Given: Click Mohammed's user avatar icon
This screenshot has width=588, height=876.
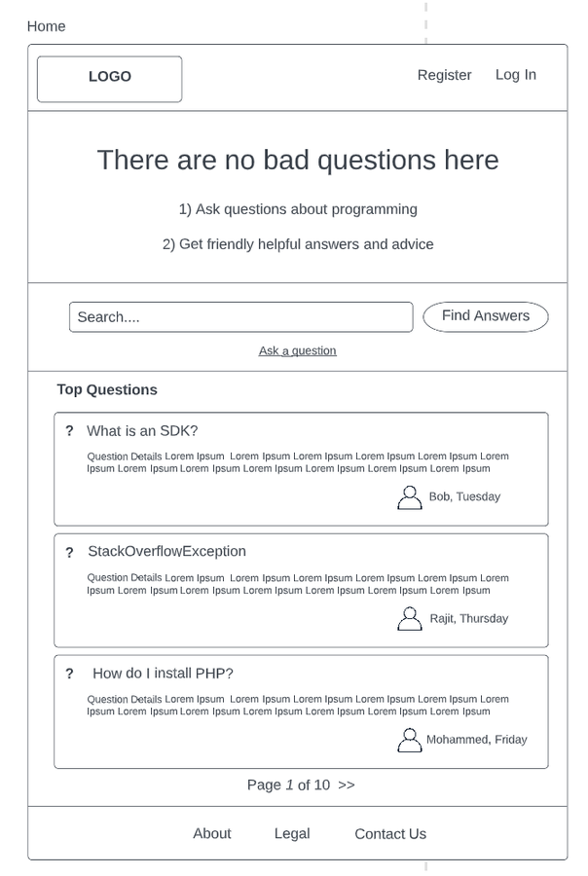Looking at the screenshot, I should pyautogui.click(x=410, y=741).
